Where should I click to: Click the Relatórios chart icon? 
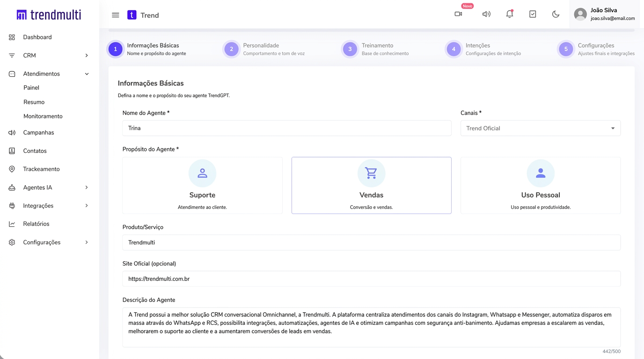pyautogui.click(x=12, y=224)
